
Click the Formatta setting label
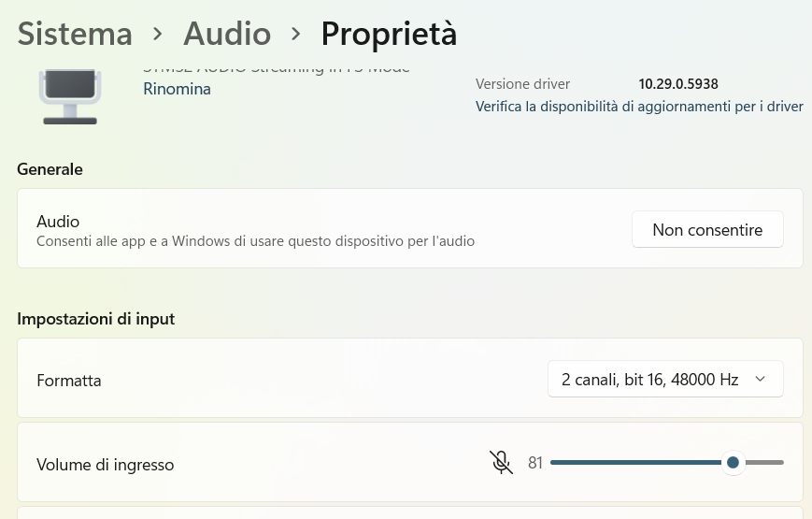coord(69,381)
